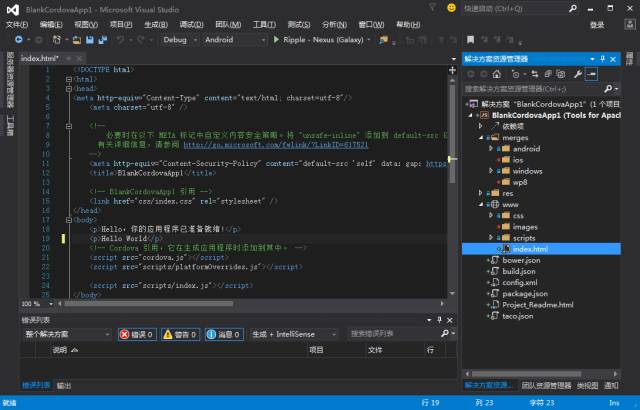Screen dimensions: 640x410
Task: Open the 调试(D) menu
Action: pyautogui.click(x=191, y=24)
